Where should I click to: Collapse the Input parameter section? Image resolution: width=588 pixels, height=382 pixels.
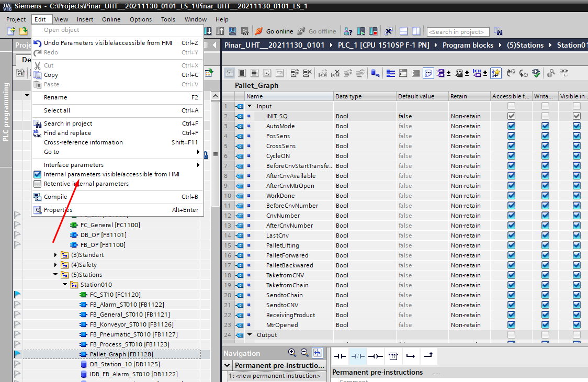pos(250,106)
